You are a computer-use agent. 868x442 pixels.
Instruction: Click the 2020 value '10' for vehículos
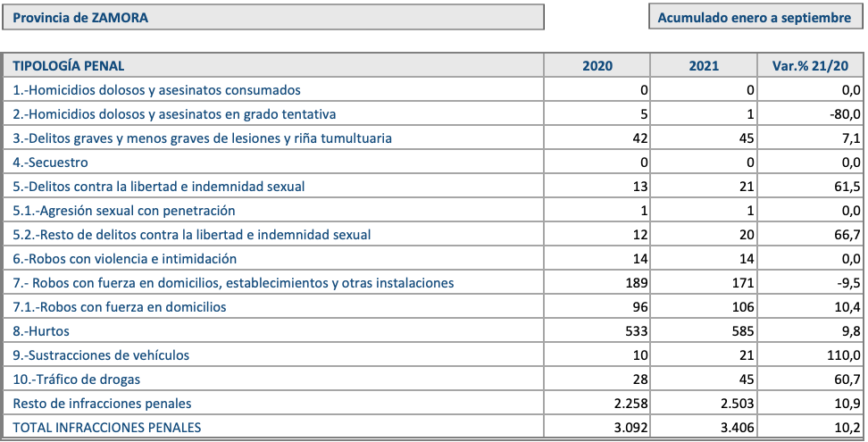tap(639, 355)
